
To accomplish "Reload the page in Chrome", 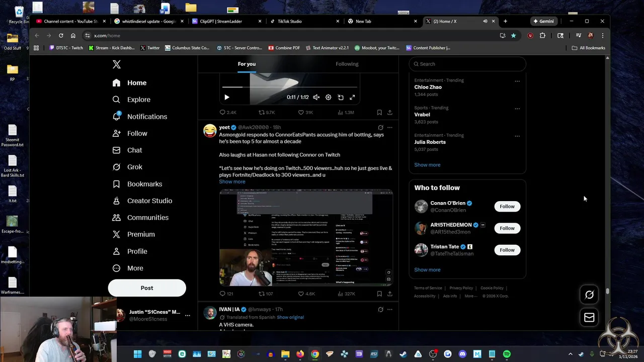I will [61, 36].
